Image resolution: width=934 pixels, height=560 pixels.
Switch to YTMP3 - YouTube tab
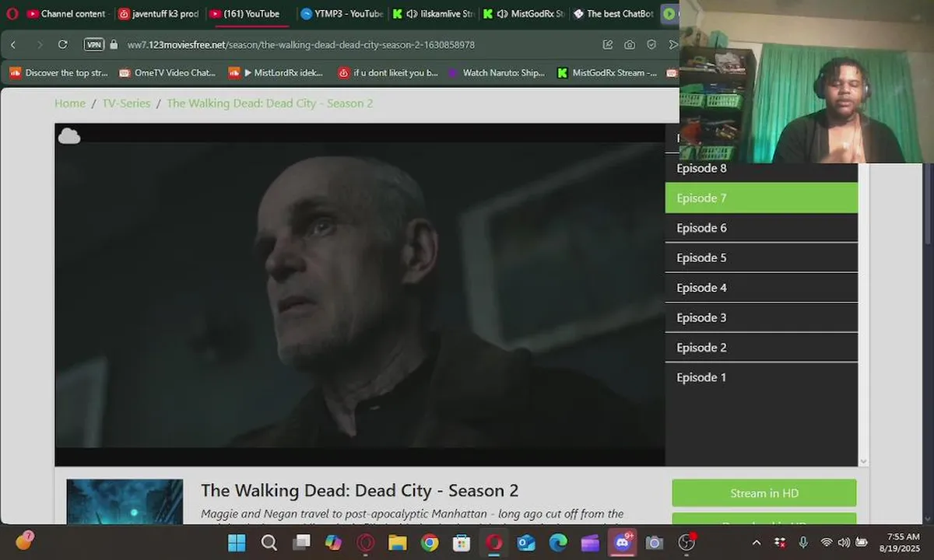click(341, 14)
